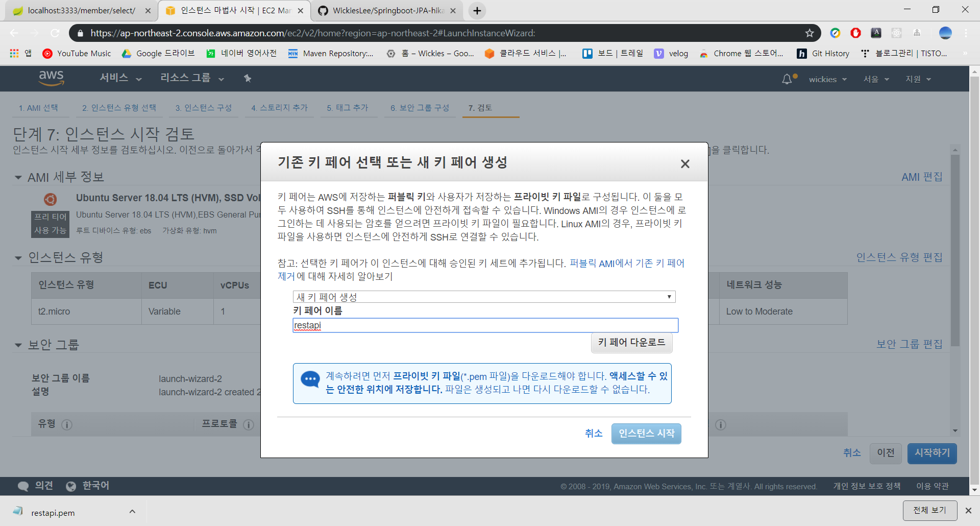This screenshot has width=980, height=526.
Task: Open 개인 정보 보호 정책 link
Action: (867, 486)
